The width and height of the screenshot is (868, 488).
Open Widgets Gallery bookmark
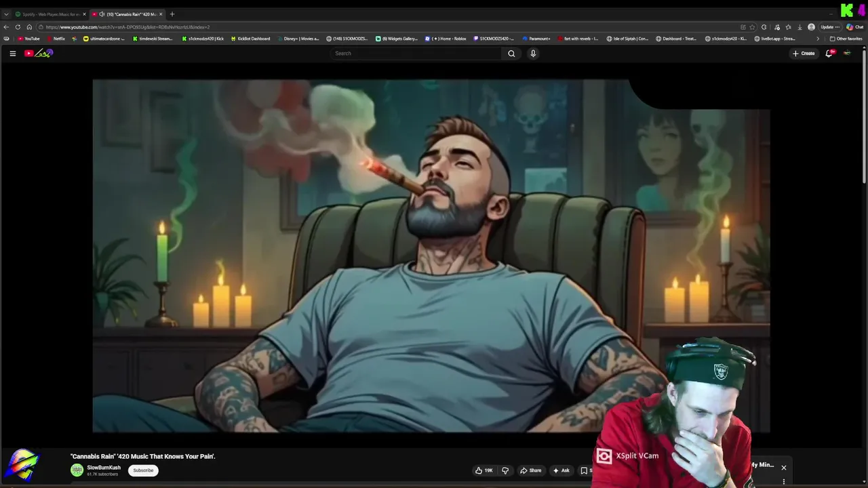pyautogui.click(x=397, y=39)
